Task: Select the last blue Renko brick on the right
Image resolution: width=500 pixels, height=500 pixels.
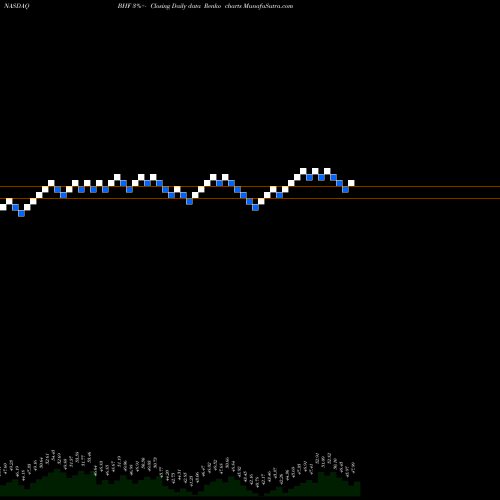Action: pos(345,189)
